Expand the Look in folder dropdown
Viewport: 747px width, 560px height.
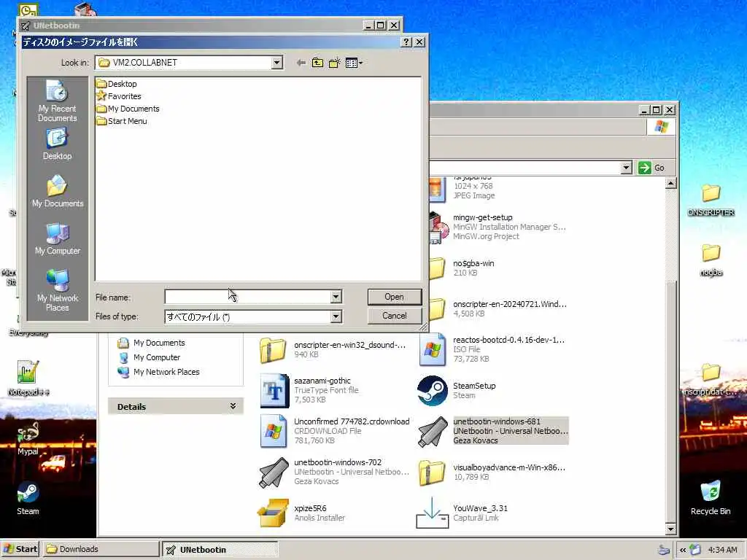(x=276, y=63)
